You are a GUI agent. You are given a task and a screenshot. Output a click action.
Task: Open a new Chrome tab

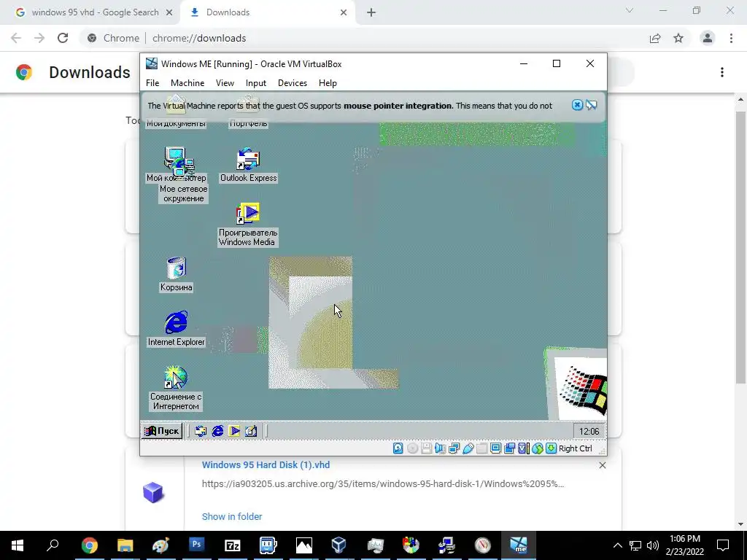[371, 12]
